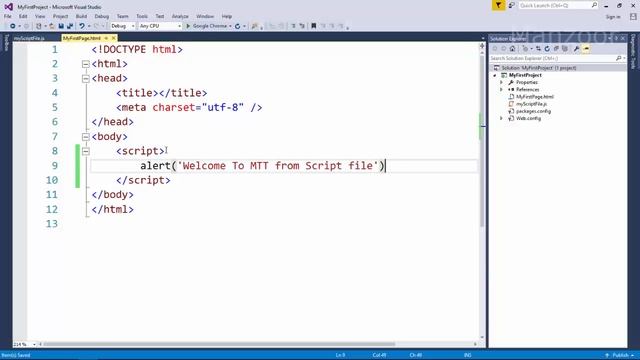This screenshot has height=360, width=640.
Task: Click Show All Files icon in Solution Explorer
Action: pyautogui.click(x=565, y=49)
